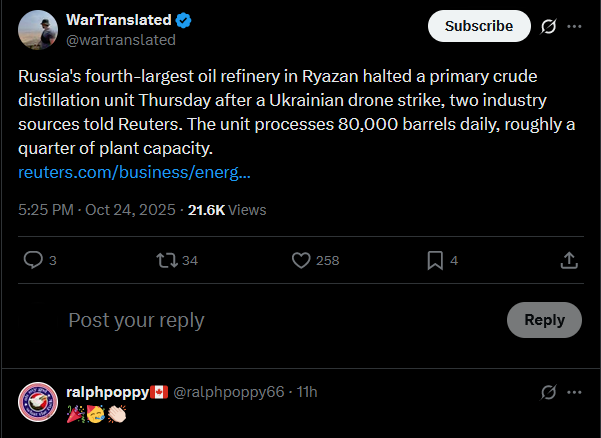The height and width of the screenshot is (438, 601).
Task: Expand more options on ralphpoppy's reply
Action: (574, 392)
